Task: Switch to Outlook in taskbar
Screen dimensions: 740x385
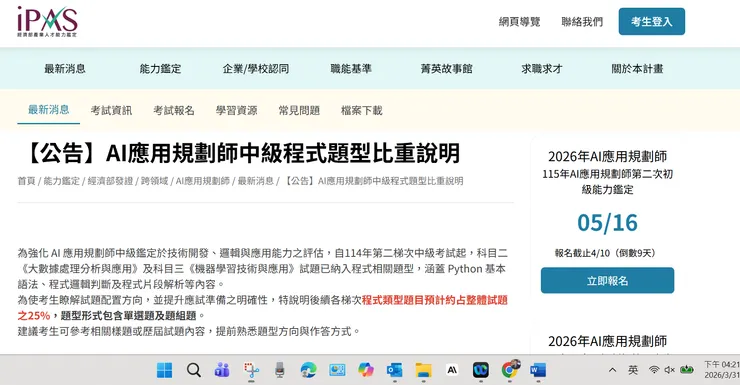Action: pyautogui.click(x=395, y=370)
